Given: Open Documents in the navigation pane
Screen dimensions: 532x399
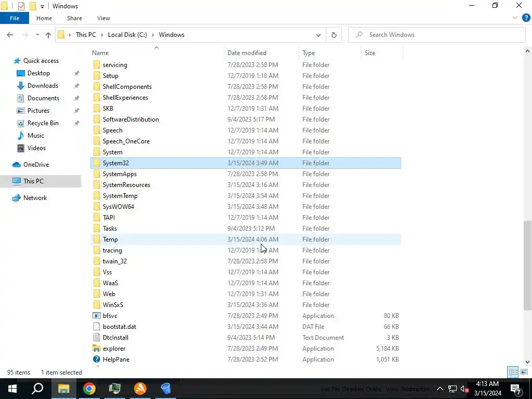Looking at the screenshot, I should 43,98.
